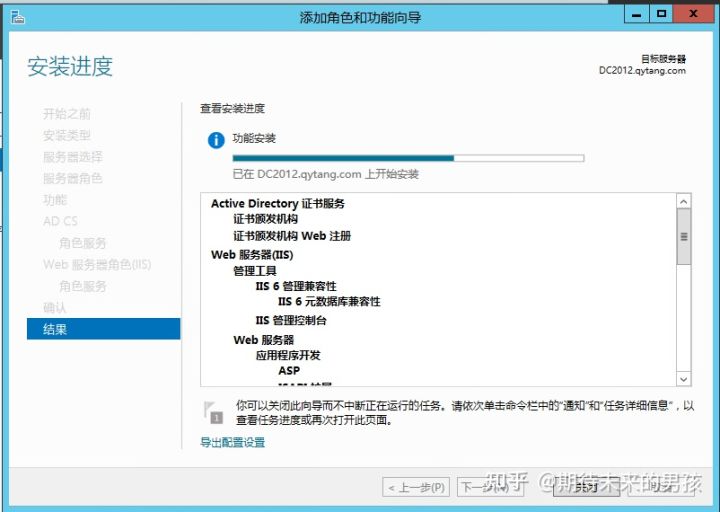
Task: Maximize the wizard window
Action: coord(661,14)
